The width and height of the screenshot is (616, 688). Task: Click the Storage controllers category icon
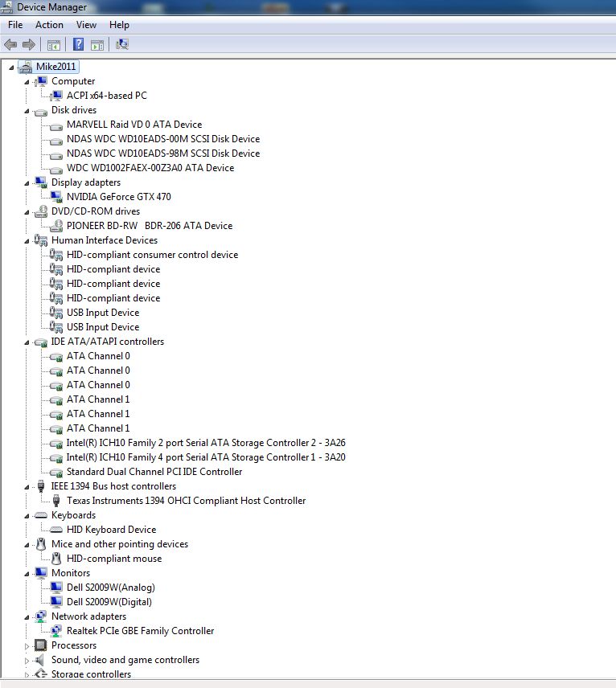point(41,674)
